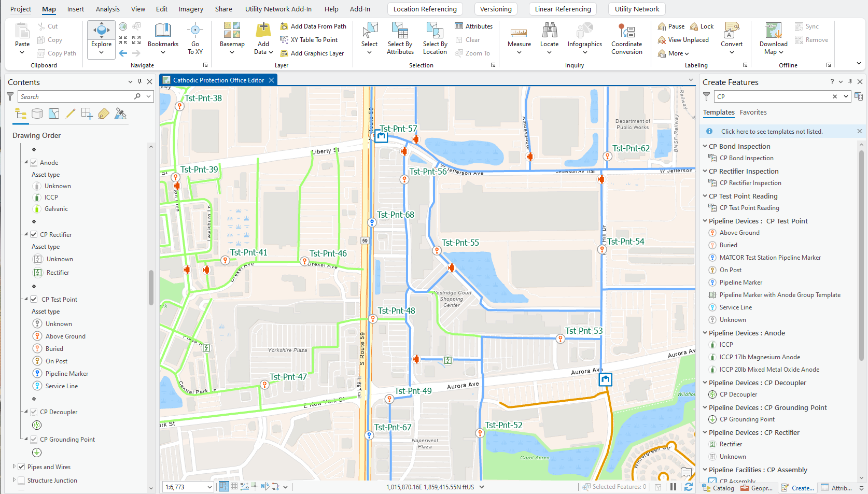Open Select By Attributes tool
868x494 pixels.
(400, 38)
